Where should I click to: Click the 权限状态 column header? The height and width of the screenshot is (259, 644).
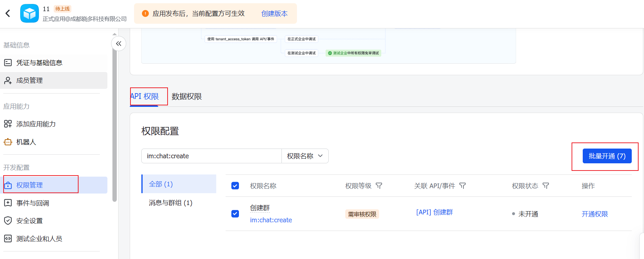[525, 186]
